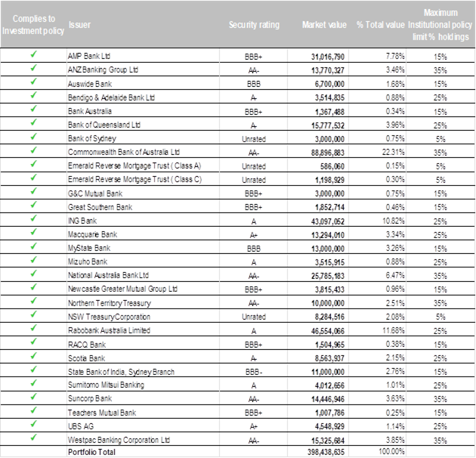Select the Teachers Mutual Bank issuer cell
The height and width of the screenshot is (458, 476).
(x=102, y=410)
